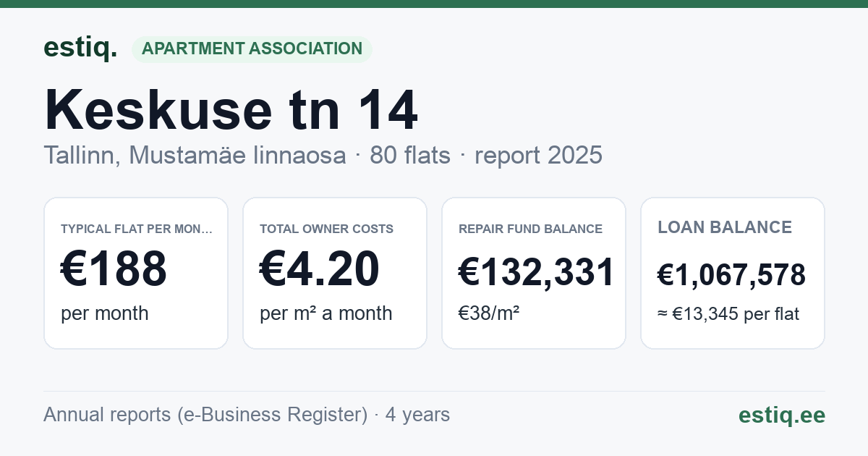Click the €132,331 value

pyautogui.click(x=536, y=273)
